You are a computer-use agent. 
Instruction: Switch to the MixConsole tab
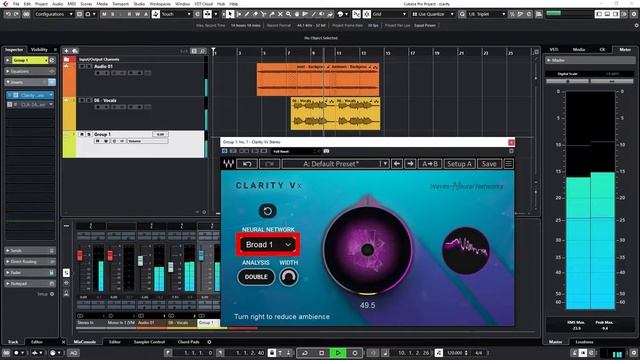84,342
